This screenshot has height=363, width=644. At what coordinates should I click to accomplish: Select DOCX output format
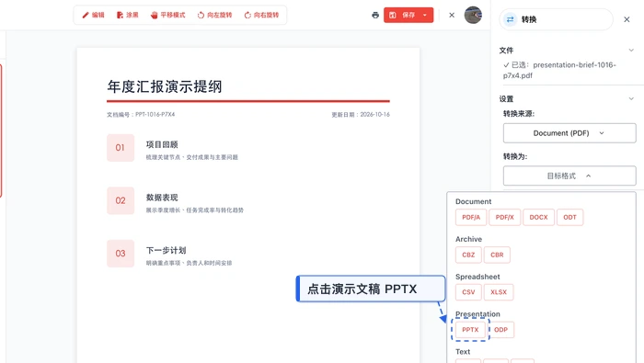pyautogui.click(x=538, y=218)
